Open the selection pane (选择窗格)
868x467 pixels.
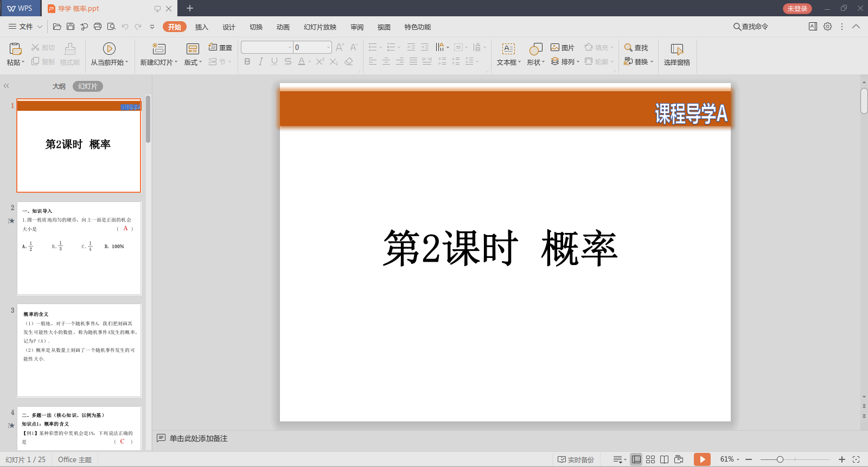coord(676,54)
